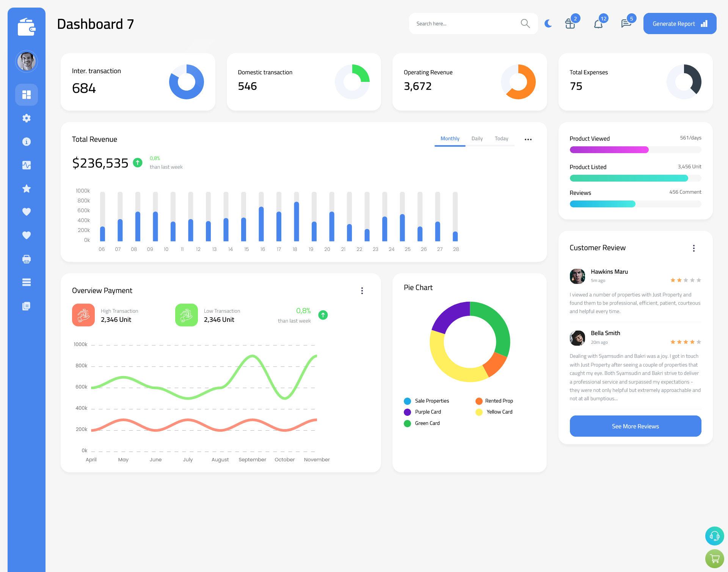This screenshot has width=728, height=572.
Task: Click the favorites star icon
Action: click(27, 189)
